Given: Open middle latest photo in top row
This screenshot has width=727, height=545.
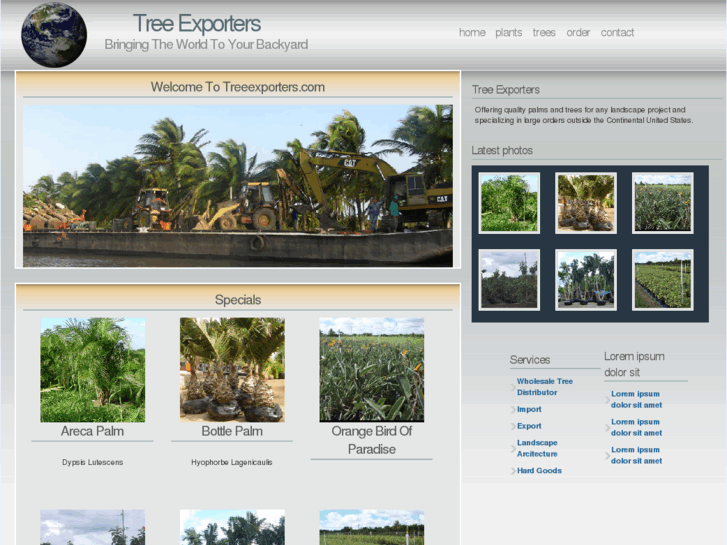Looking at the screenshot, I should tap(586, 203).
